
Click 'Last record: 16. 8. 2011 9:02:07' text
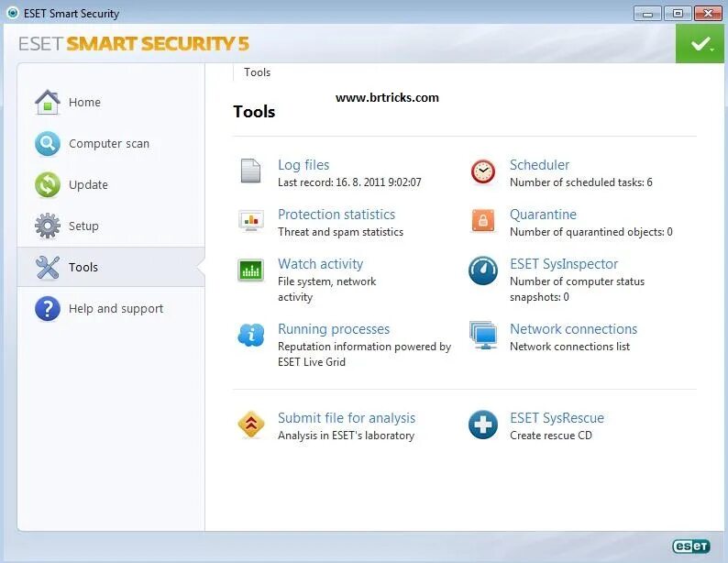(x=349, y=182)
